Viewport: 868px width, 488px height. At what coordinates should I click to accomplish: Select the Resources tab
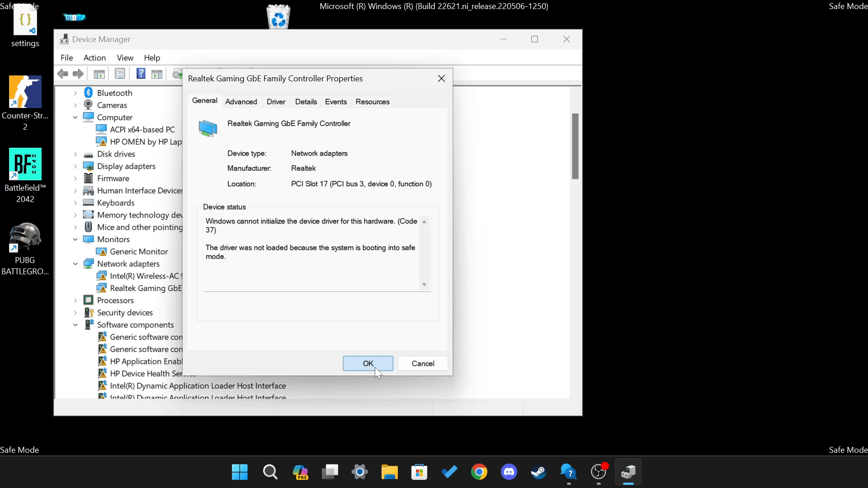(x=372, y=101)
